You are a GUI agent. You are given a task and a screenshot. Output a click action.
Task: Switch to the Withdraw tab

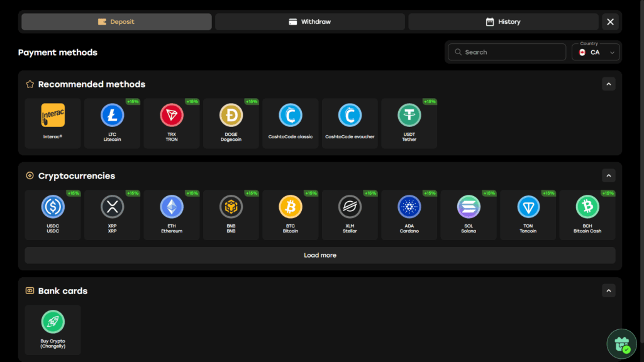pos(309,22)
